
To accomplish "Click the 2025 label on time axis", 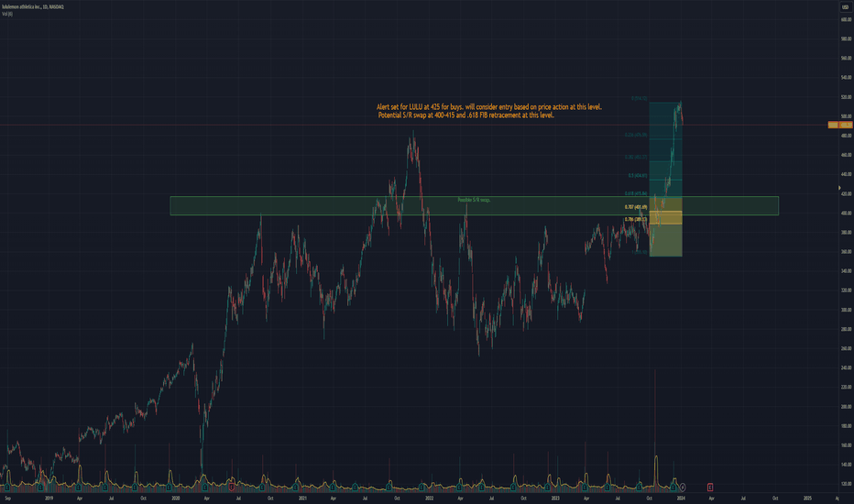I will point(807,498).
